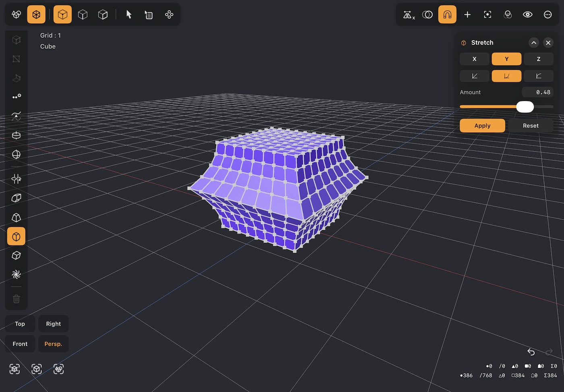This screenshot has height=392, width=564.
Task: Click the plus add icon
Action: [467, 15]
